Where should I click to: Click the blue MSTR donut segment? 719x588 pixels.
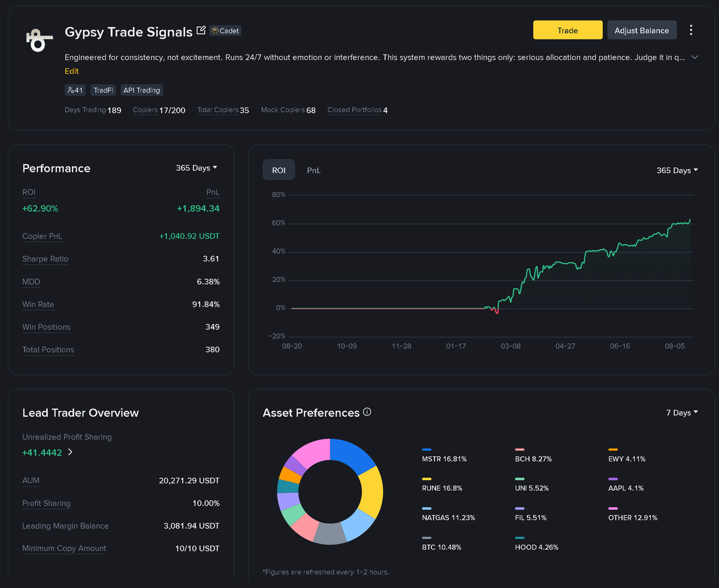pos(351,454)
